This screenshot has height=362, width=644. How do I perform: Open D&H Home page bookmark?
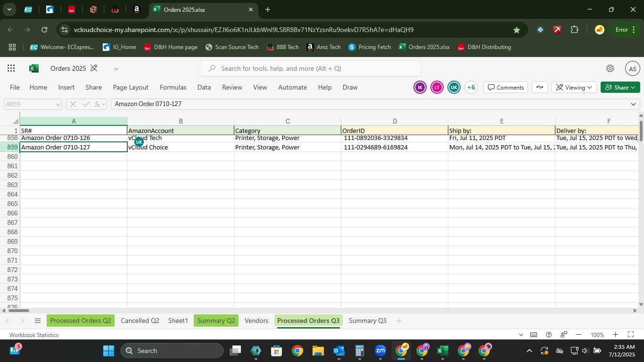pyautogui.click(x=170, y=47)
